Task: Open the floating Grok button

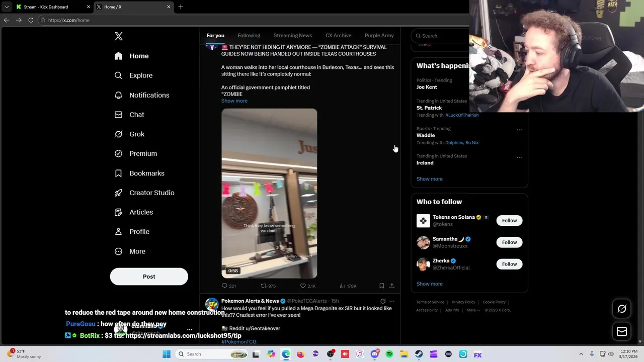Action: click(622, 309)
